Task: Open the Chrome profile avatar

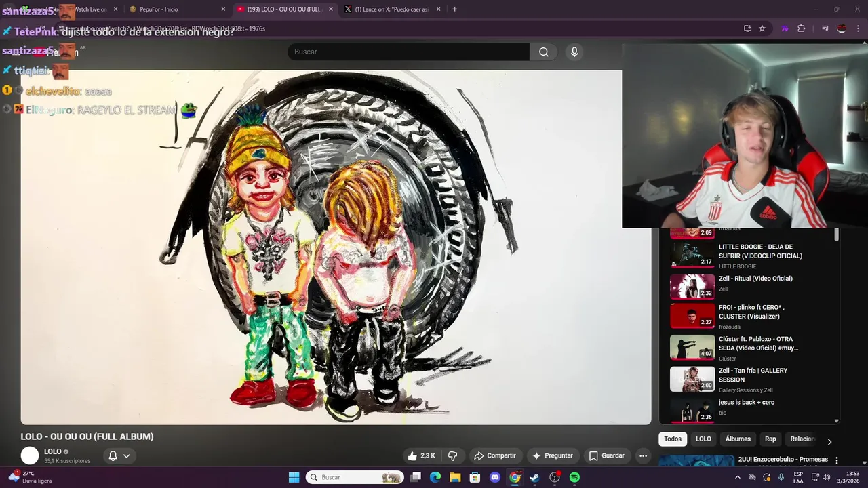Action: pyautogui.click(x=842, y=28)
